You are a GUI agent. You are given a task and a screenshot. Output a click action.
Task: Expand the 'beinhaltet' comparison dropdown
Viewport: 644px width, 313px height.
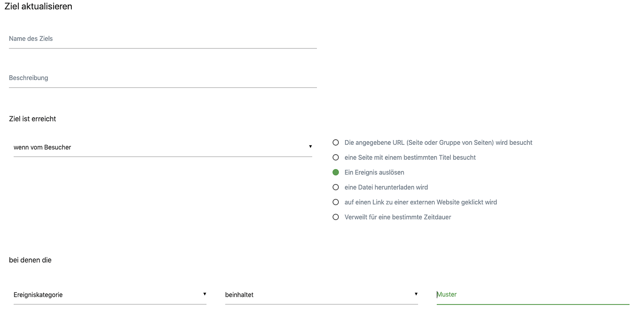click(x=322, y=295)
